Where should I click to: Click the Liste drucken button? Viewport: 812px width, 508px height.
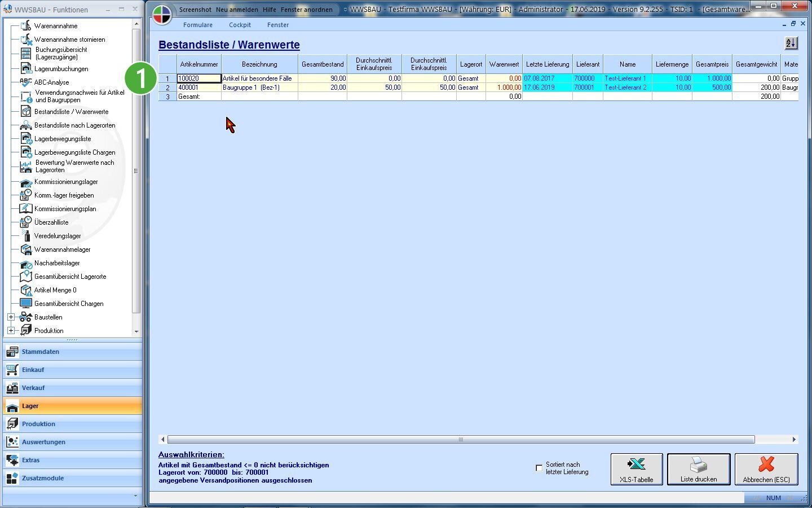click(699, 469)
